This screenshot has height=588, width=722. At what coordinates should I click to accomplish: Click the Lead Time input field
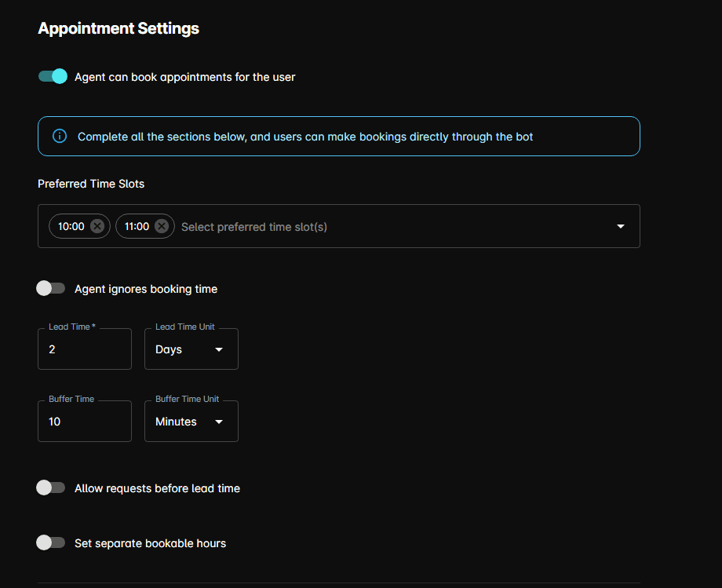(85, 349)
